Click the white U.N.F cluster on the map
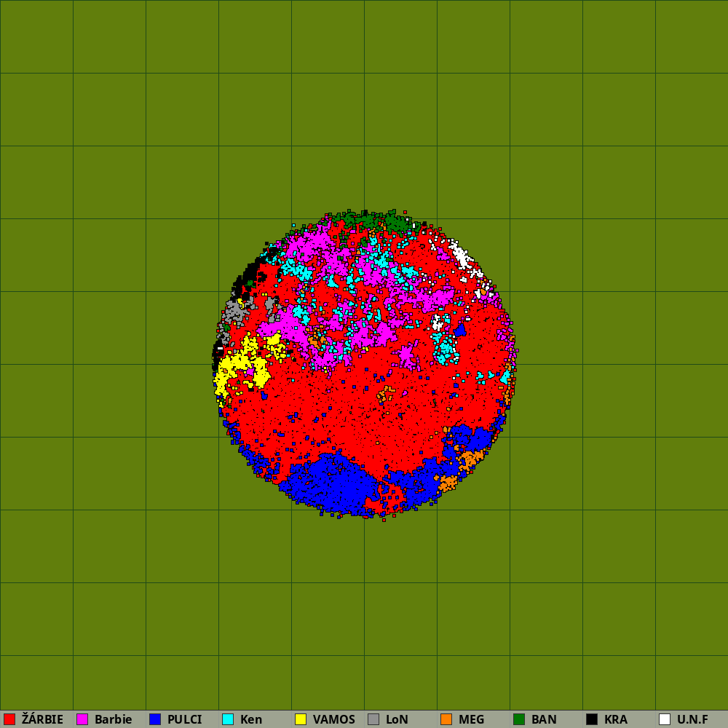This screenshot has width=728, height=728. tap(461, 254)
